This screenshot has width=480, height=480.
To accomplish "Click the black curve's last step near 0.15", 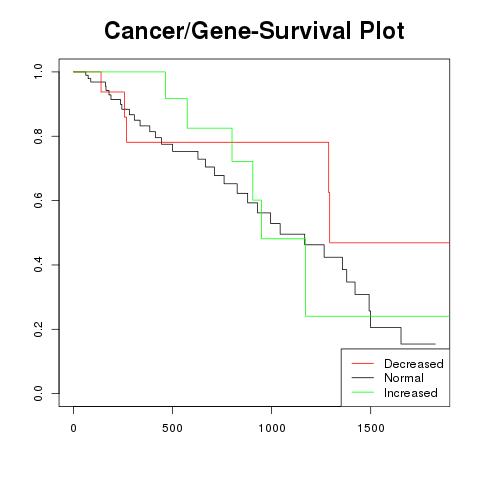I will (418, 344).
